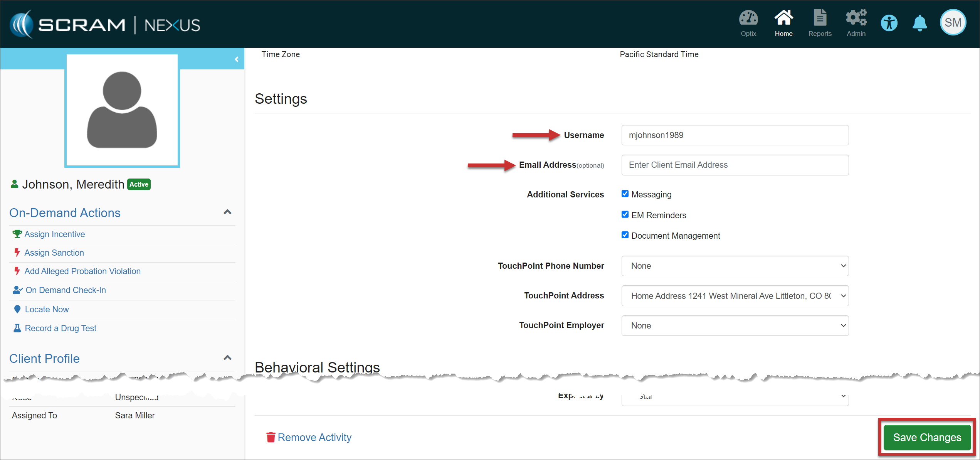Uncheck the Messaging checkbox
The width and height of the screenshot is (980, 460).
(x=625, y=194)
